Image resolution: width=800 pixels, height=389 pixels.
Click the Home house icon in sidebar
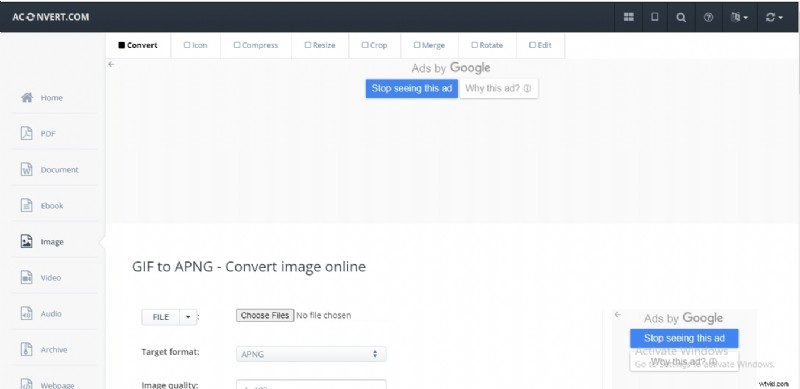pos(27,98)
